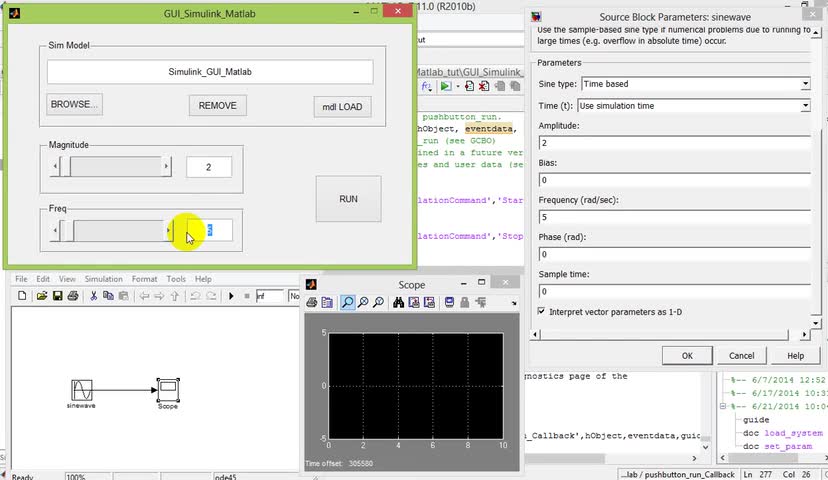
Task: Select Zoom X-axis tool in Scope
Action: click(x=363, y=302)
